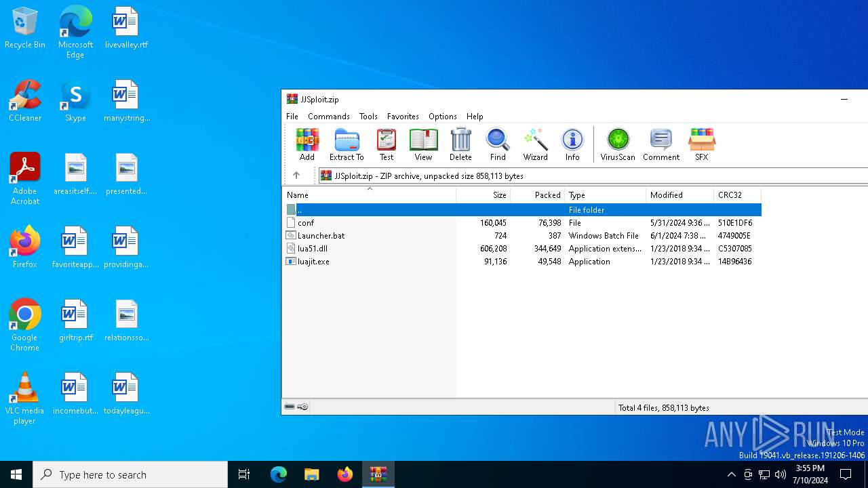Image resolution: width=868 pixels, height=488 pixels.
Task: Open the Help menu
Action: (x=475, y=117)
